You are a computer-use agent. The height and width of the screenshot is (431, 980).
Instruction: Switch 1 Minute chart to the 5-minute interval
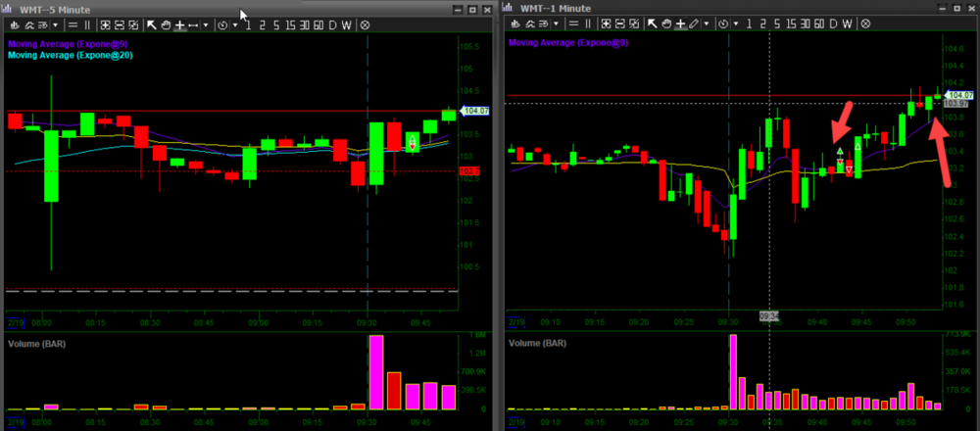(x=776, y=24)
